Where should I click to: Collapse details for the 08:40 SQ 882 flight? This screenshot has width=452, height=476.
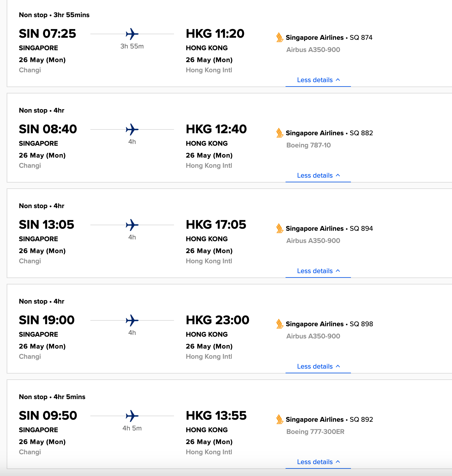[318, 176]
